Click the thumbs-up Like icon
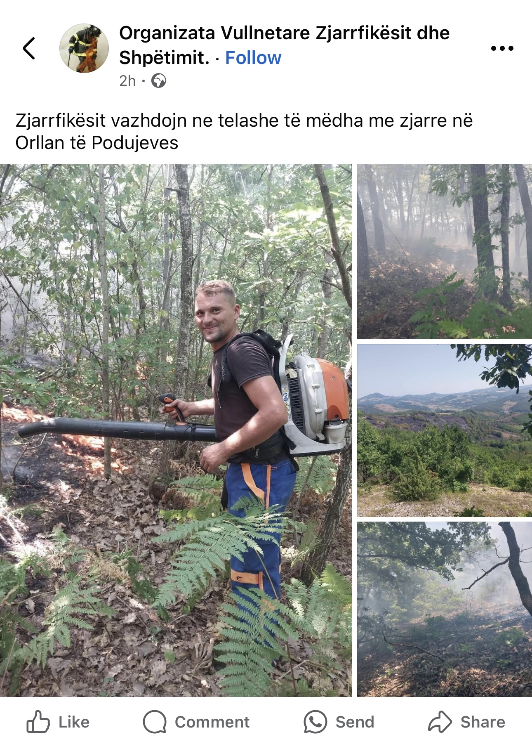532x756 pixels. pos(38,722)
